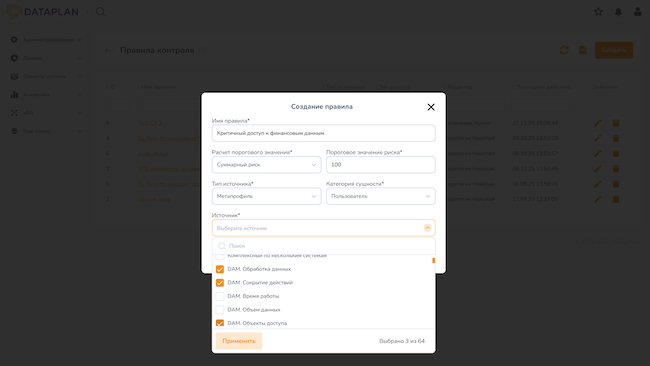Delete rule dated 17.11.25 10:06:44
The width and height of the screenshot is (650, 366).
[x=616, y=123]
